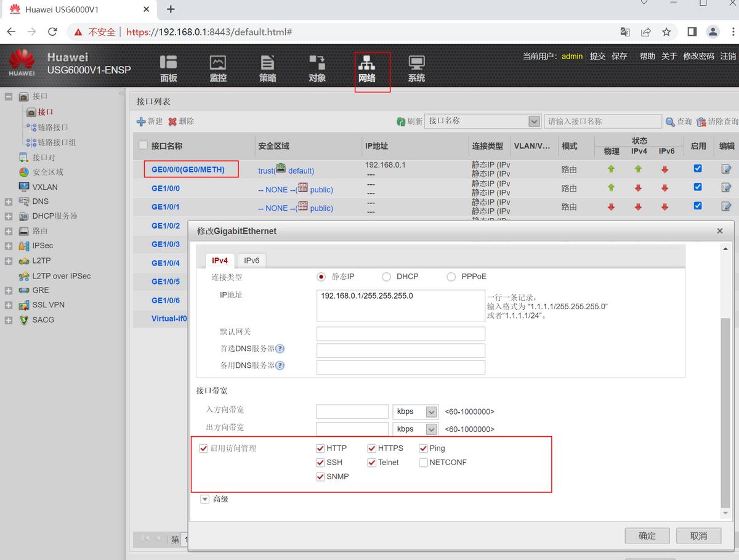Click the edit icon for GE0/0/0 row
The width and height of the screenshot is (739, 560).
(x=726, y=169)
